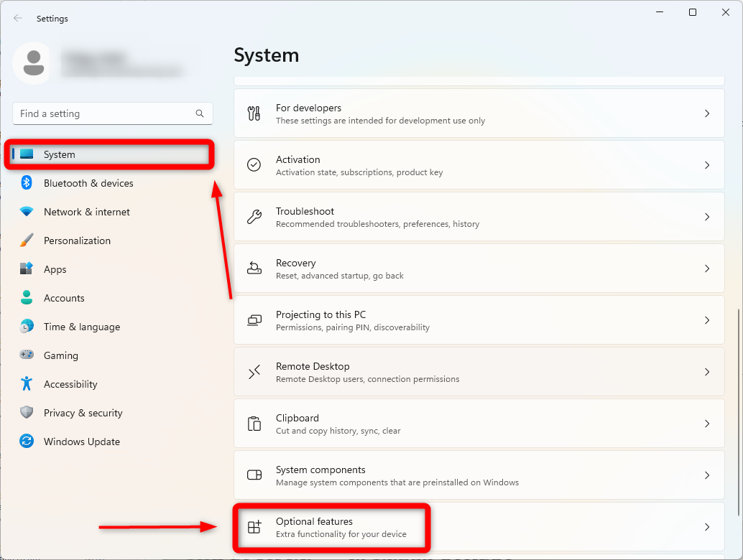Click the Clipboard icon

click(x=254, y=424)
